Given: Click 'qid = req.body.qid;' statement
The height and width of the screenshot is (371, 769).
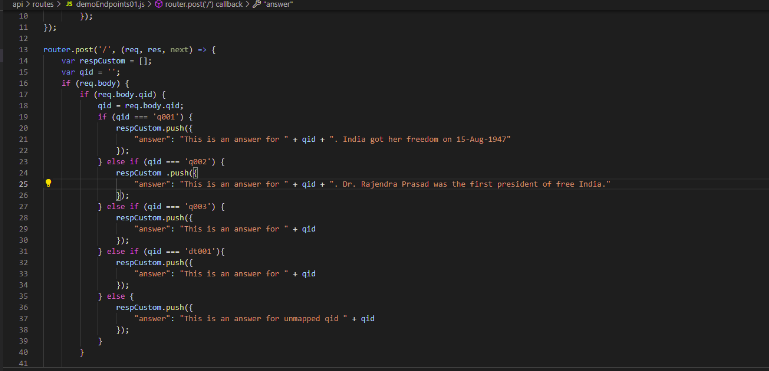Looking at the screenshot, I should 141,106.
